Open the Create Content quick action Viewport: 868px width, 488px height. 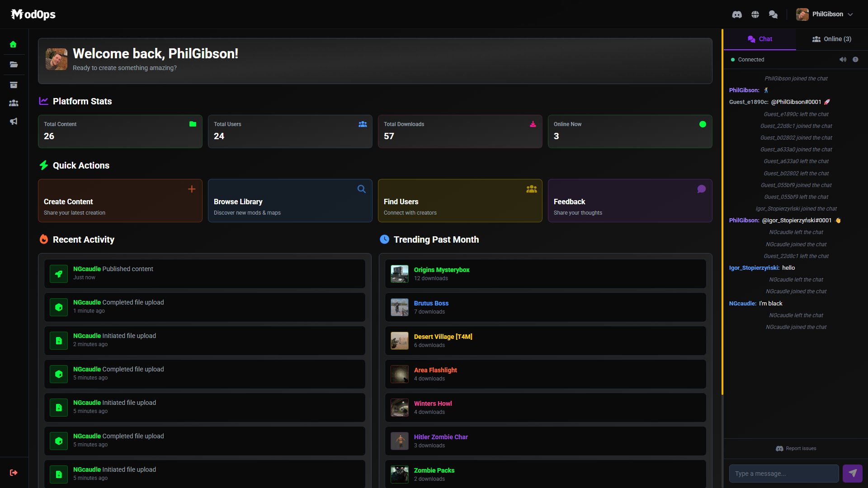pos(120,201)
